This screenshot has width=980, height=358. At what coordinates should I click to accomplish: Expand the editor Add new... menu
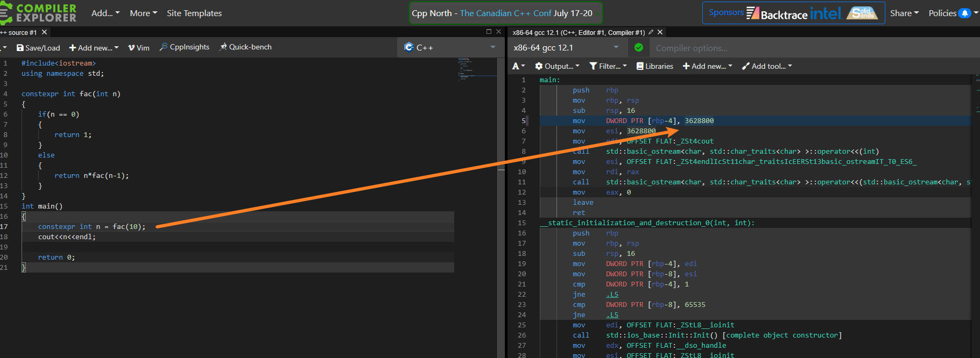[94, 48]
